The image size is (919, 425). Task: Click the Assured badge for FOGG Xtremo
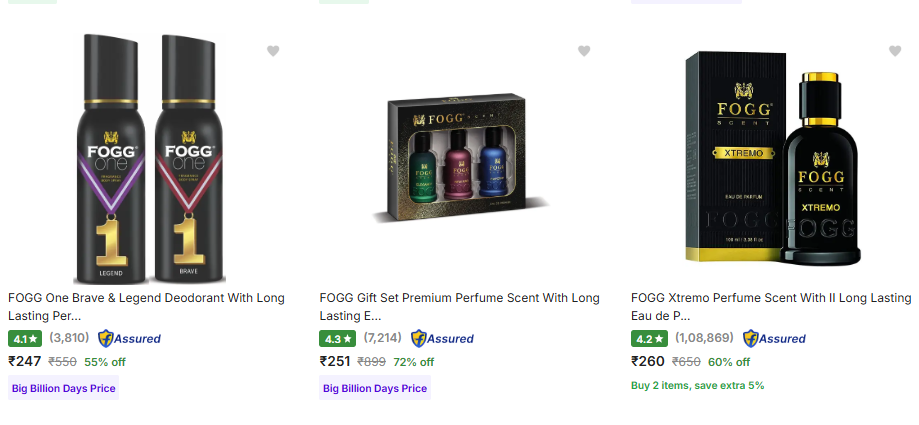coord(774,338)
